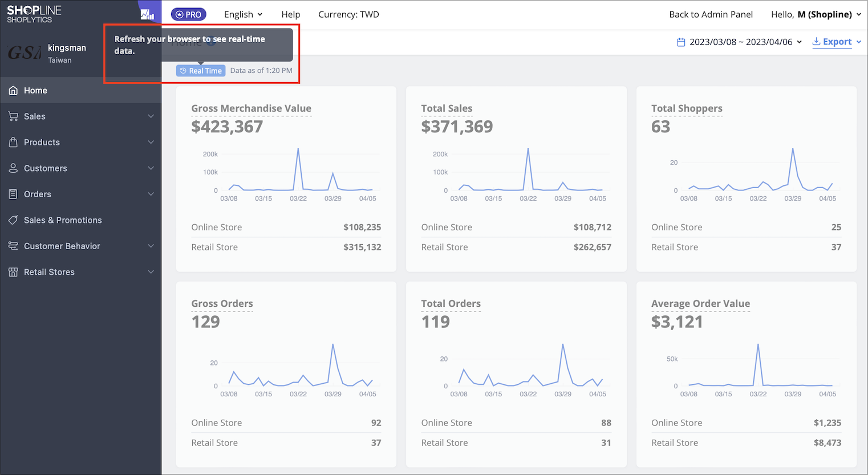The width and height of the screenshot is (868, 475).
Task: Open the Export dropdown
Action: (x=837, y=42)
